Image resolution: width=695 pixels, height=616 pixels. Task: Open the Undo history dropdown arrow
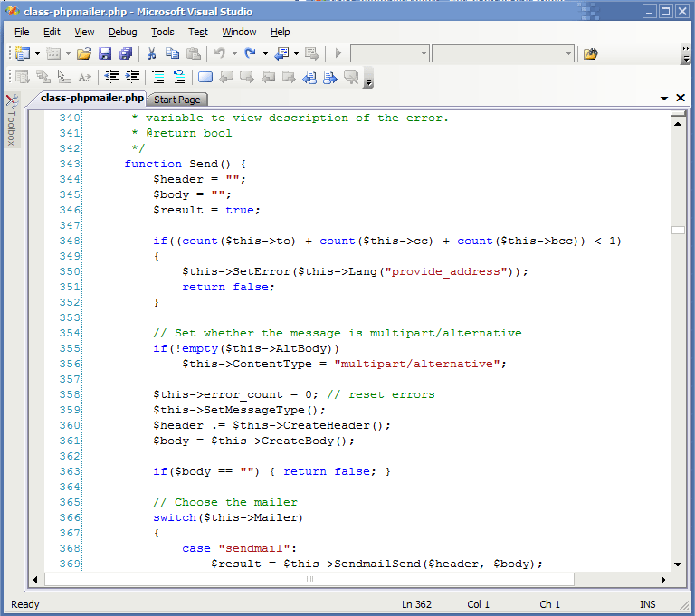pos(234,54)
